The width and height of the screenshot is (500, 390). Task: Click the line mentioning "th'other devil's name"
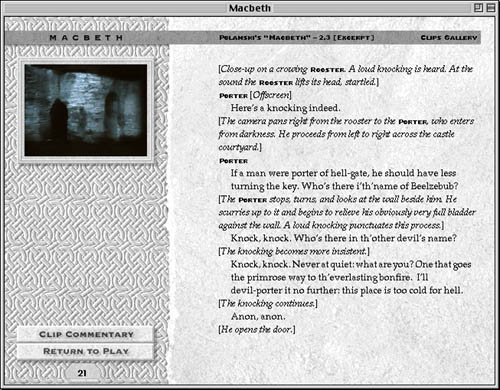(x=344, y=238)
